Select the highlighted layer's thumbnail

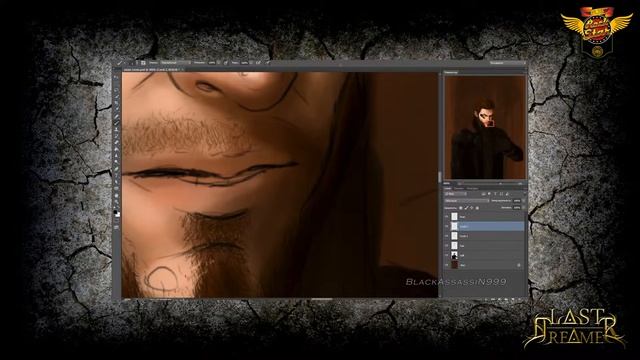tap(454, 226)
